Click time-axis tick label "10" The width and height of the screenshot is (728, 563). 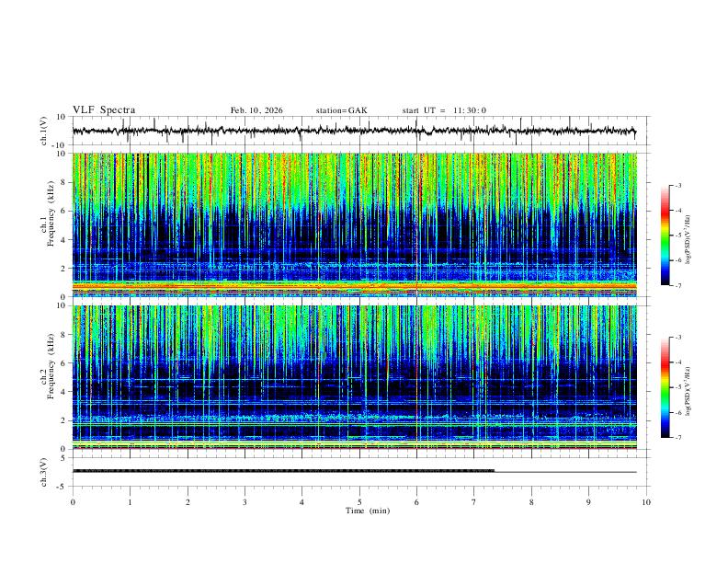(646, 502)
